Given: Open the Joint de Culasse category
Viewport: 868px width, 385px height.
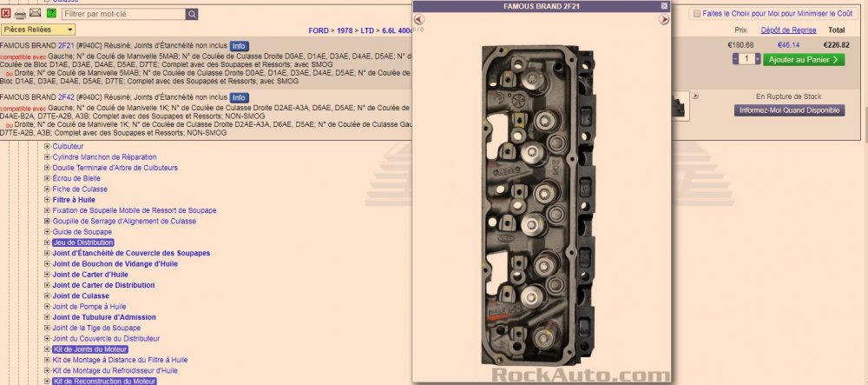Looking at the screenshot, I should point(81,295).
